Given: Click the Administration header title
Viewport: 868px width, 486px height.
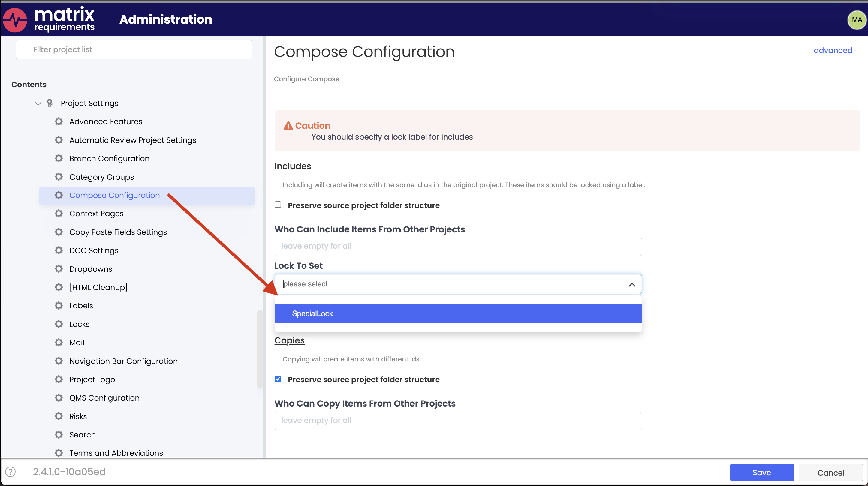Looking at the screenshot, I should click(166, 19).
